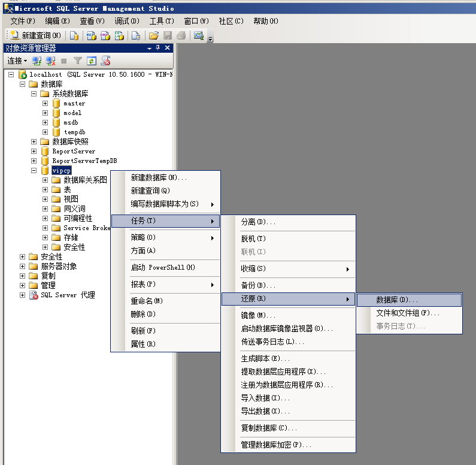Click the disconnect server icon
This screenshot has width=476, height=465.
(50, 61)
